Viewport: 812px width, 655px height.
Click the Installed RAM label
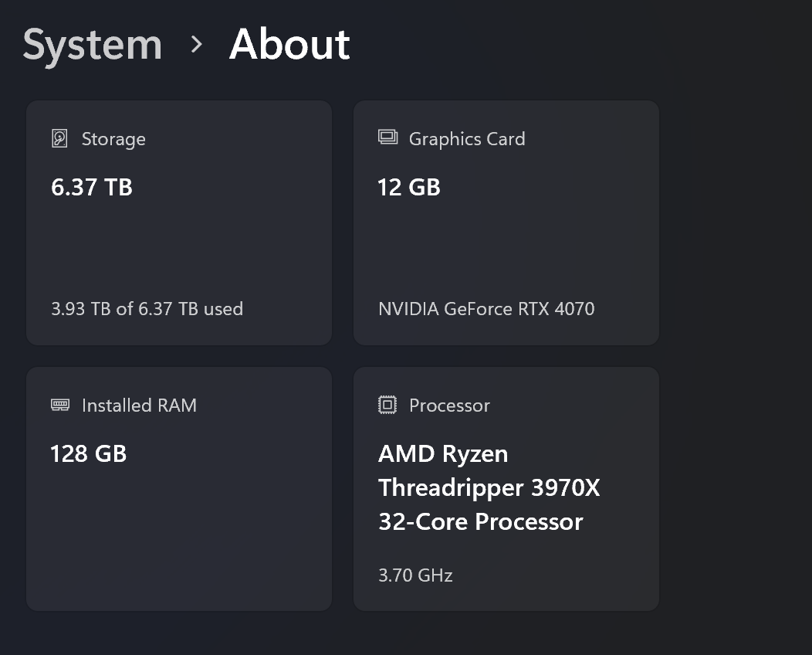[139, 406]
